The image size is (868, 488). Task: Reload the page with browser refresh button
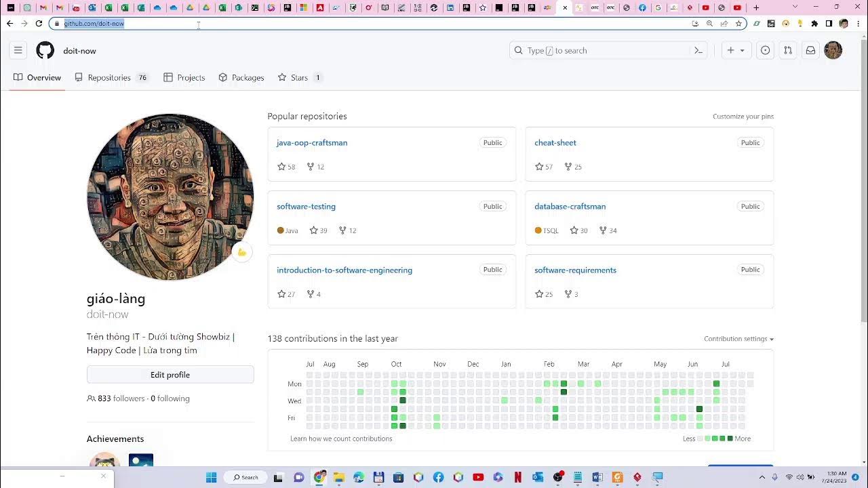coord(39,23)
